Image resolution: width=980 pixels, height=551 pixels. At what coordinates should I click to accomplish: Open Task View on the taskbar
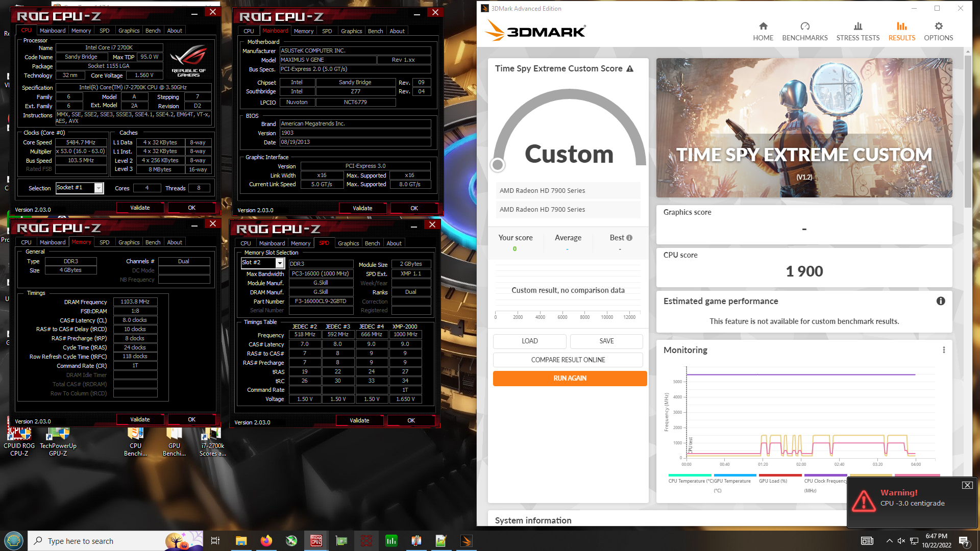[215, 541]
